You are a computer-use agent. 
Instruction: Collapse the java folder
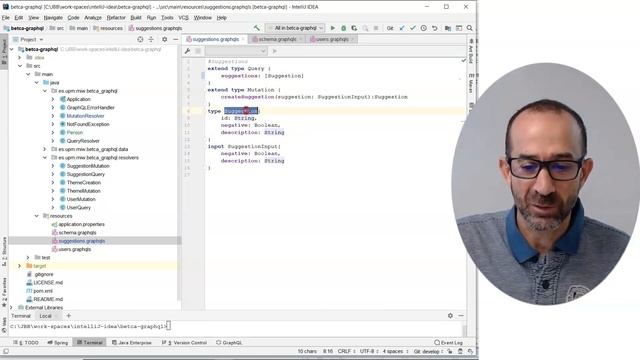[36, 82]
